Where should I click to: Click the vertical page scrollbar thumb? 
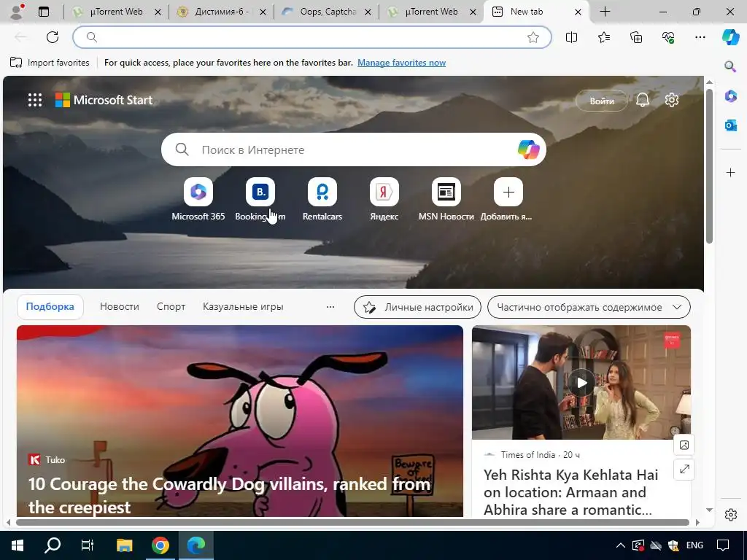point(709,166)
